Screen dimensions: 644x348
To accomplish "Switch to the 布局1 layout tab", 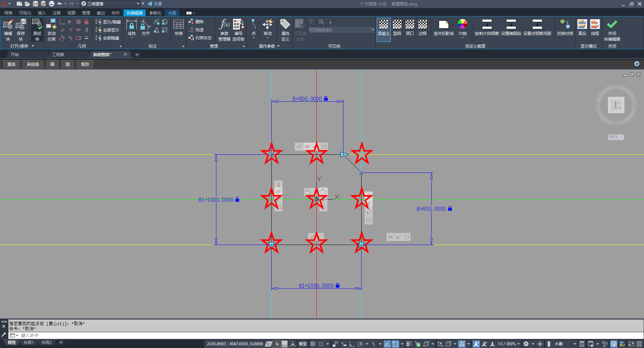I will tap(29, 343).
